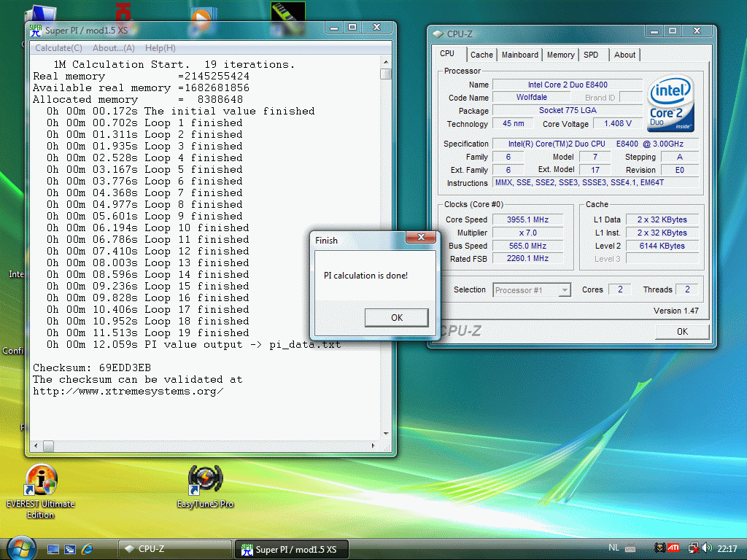Click the http://www.xtremesystems.org/ text
The width and height of the screenshot is (747, 560).
coord(128,392)
